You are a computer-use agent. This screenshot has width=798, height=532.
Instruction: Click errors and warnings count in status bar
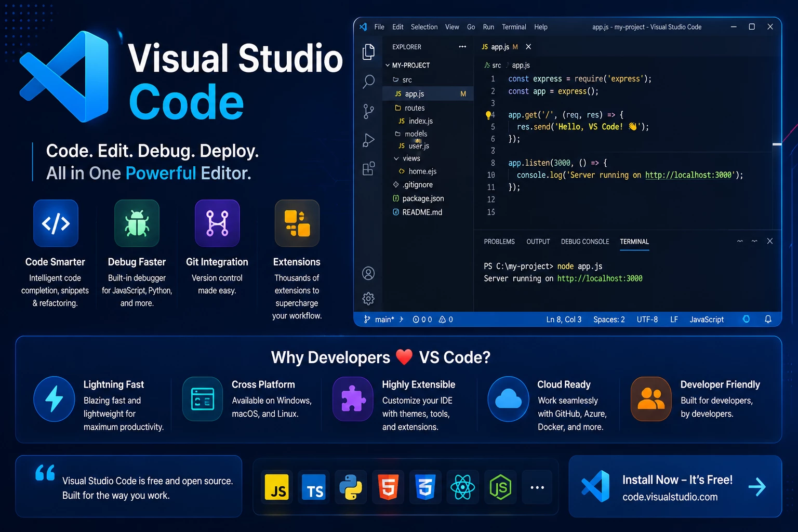pos(433,320)
